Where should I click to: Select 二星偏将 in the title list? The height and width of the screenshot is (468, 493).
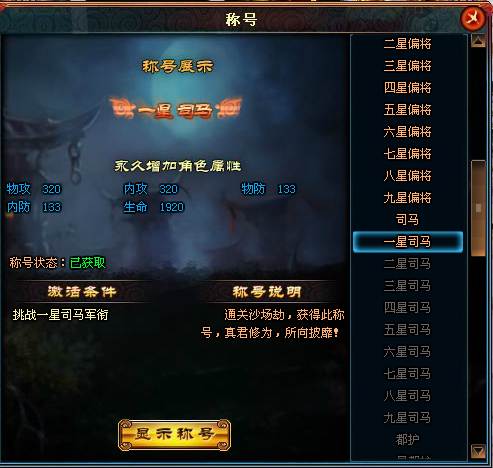tap(407, 44)
